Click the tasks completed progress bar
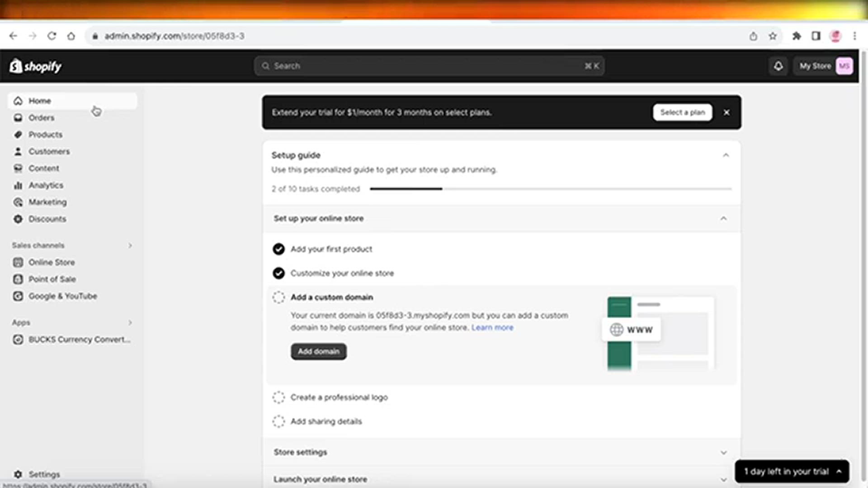The image size is (868, 488). (x=551, y=189)
